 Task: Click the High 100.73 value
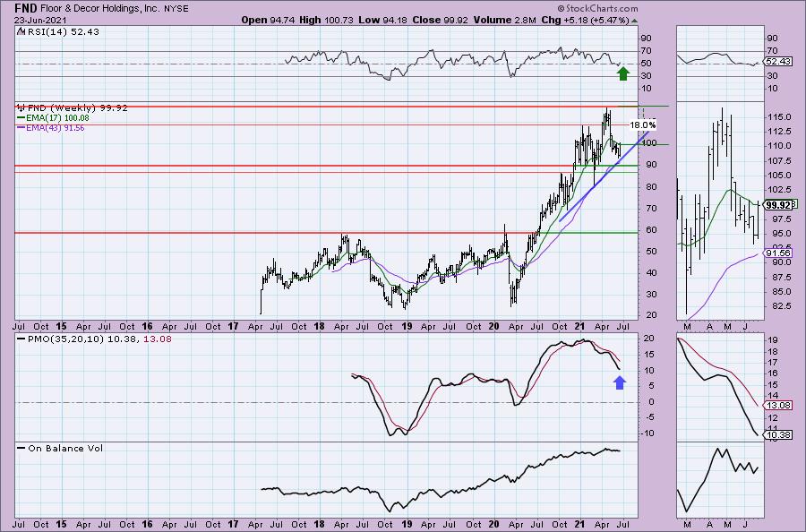(x=326, y=20)
